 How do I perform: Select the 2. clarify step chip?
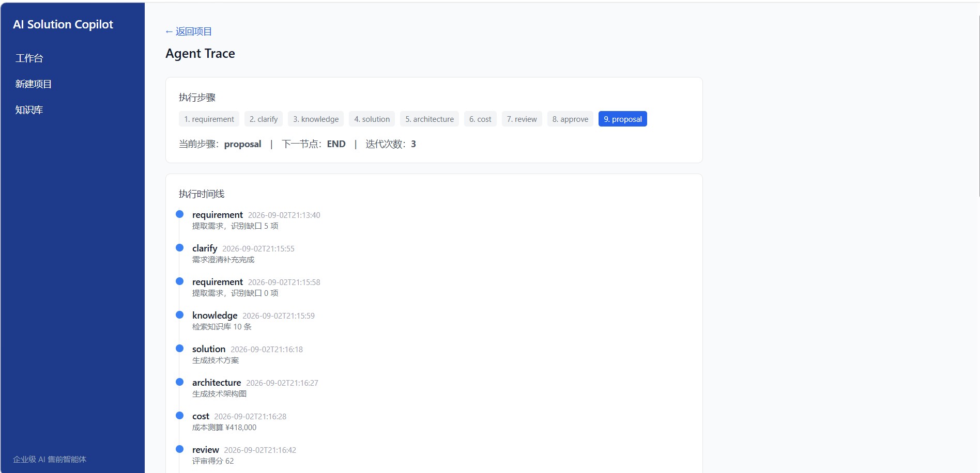264,119
